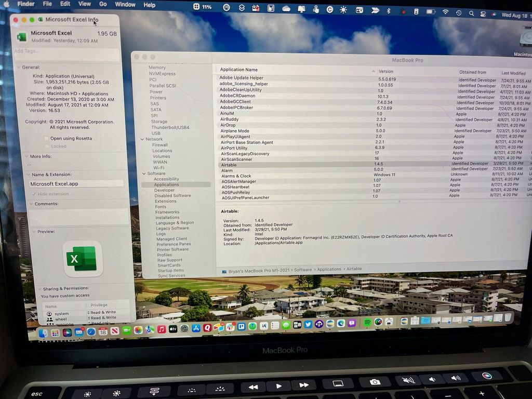The image size is (532, 399).
Task: Select Fonts under Software in the sidebar
Action: click(161, 207)
